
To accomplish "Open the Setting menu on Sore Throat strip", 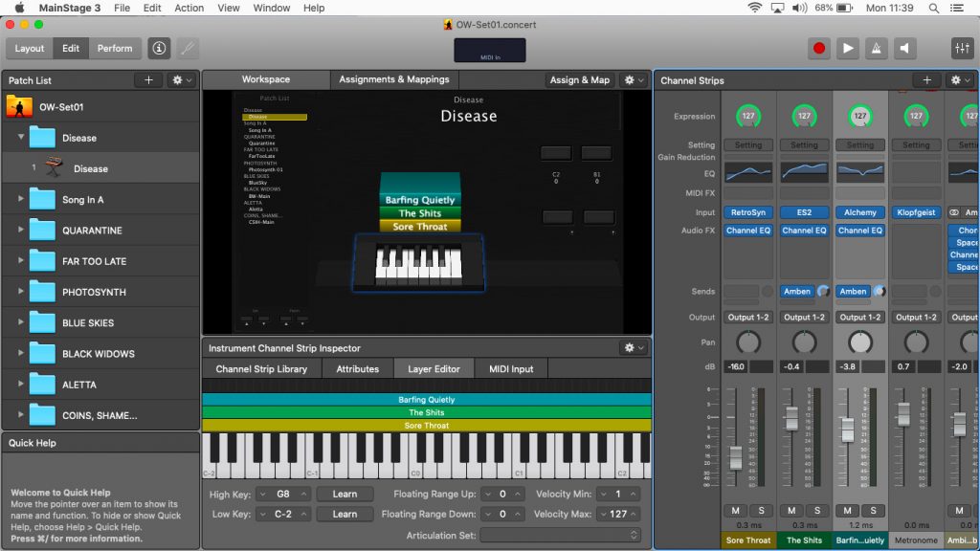I will (x=748, y=145).
